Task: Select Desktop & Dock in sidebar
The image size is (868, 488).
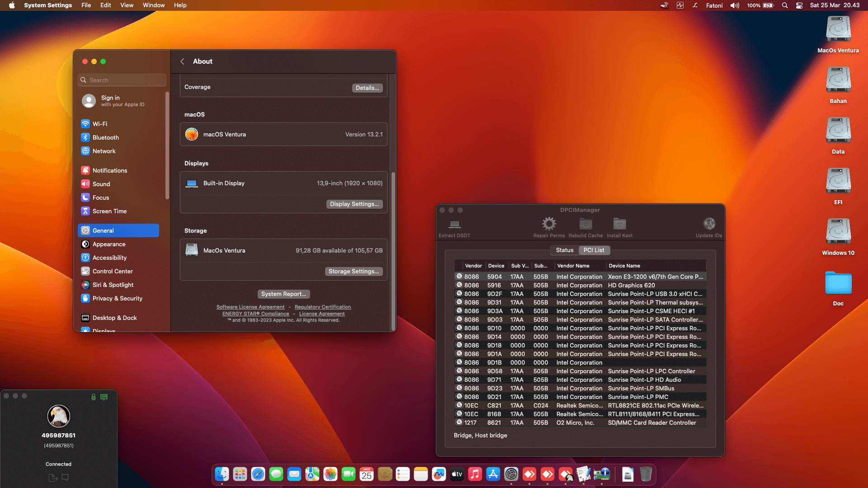Action: point(118,318)
